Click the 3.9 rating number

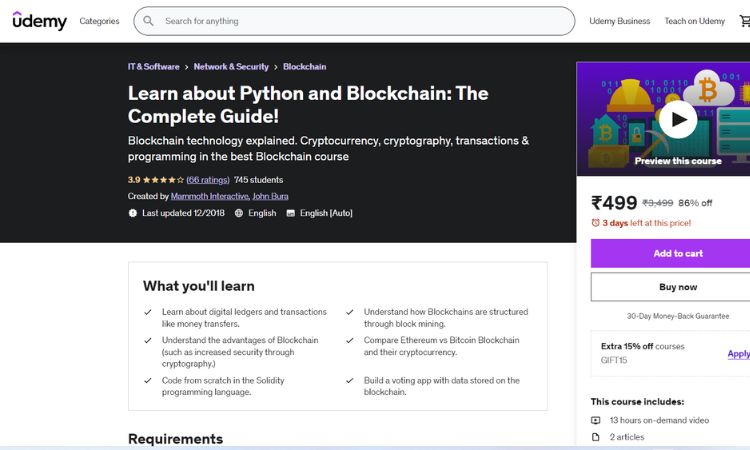(x=134, y=180)
